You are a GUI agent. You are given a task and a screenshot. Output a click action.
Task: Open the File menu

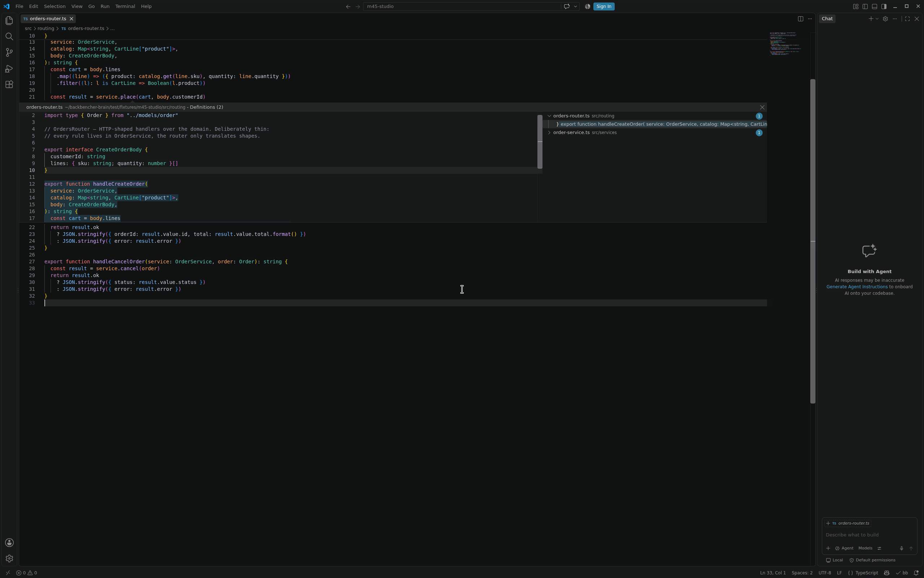(x=19, y=7)
